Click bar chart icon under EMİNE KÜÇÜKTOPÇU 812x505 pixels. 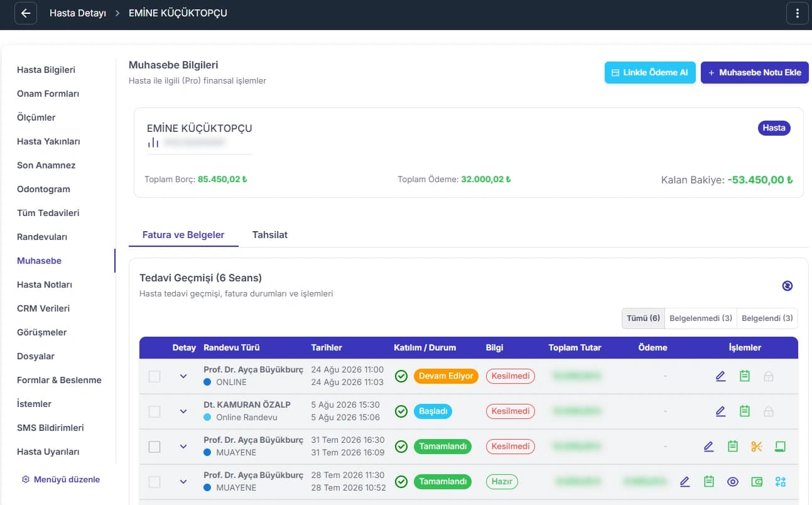click(153, 143)
